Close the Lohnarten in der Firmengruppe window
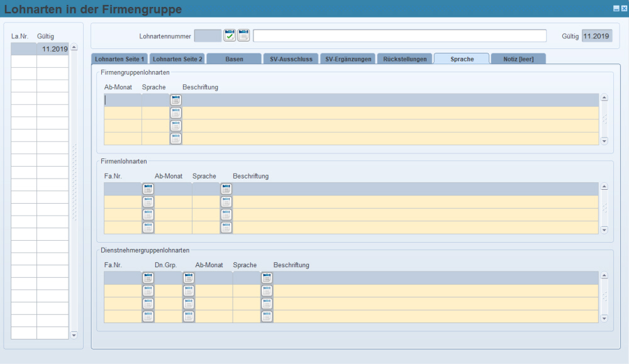Image resolution: width=629 pixels, height=364 pixels. pos(624,8)
